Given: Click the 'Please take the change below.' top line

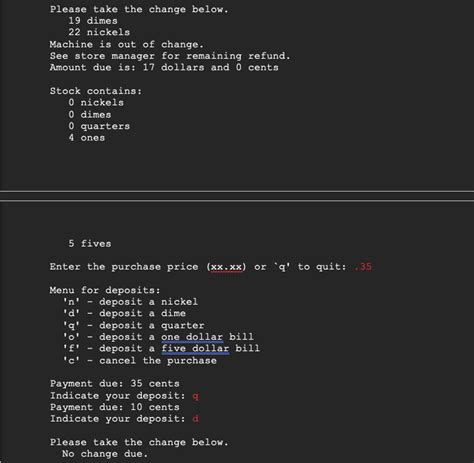Looking at the screenshot, I should pos(139,9).
